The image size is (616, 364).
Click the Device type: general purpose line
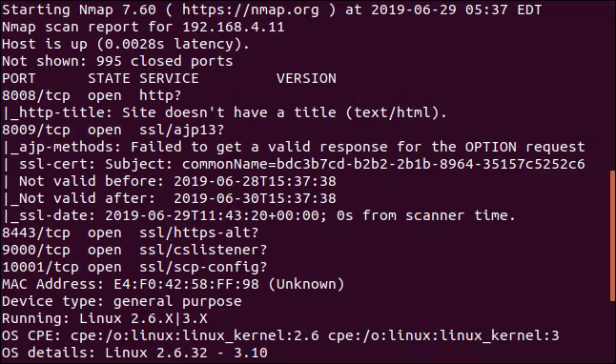[122, 301]
